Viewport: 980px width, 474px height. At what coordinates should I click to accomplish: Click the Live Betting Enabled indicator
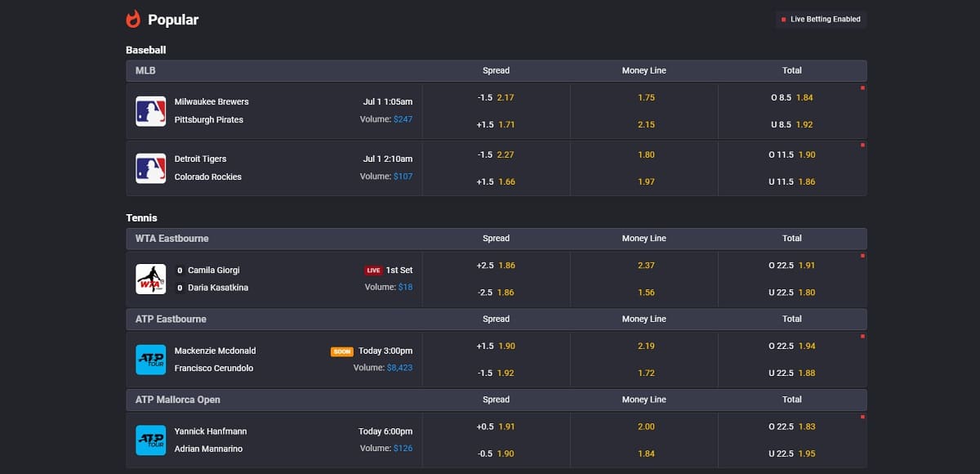[x=821, y=19]
